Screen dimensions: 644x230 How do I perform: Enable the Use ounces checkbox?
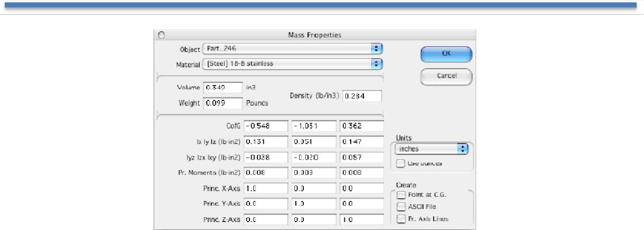(x=402, y=163)
